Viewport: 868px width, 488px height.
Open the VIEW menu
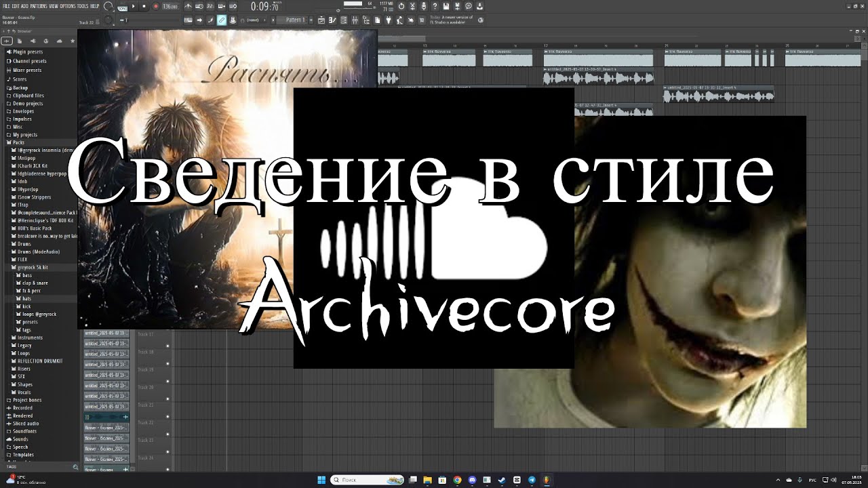tap(53, 6)
